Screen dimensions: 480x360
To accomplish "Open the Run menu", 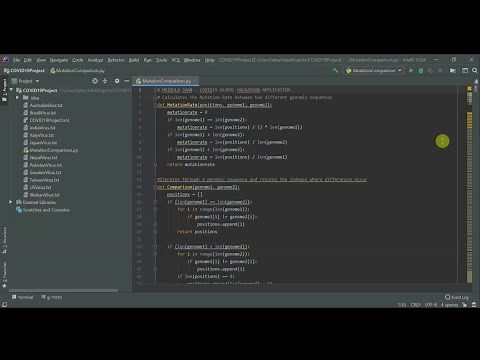I will pos(148,60).
